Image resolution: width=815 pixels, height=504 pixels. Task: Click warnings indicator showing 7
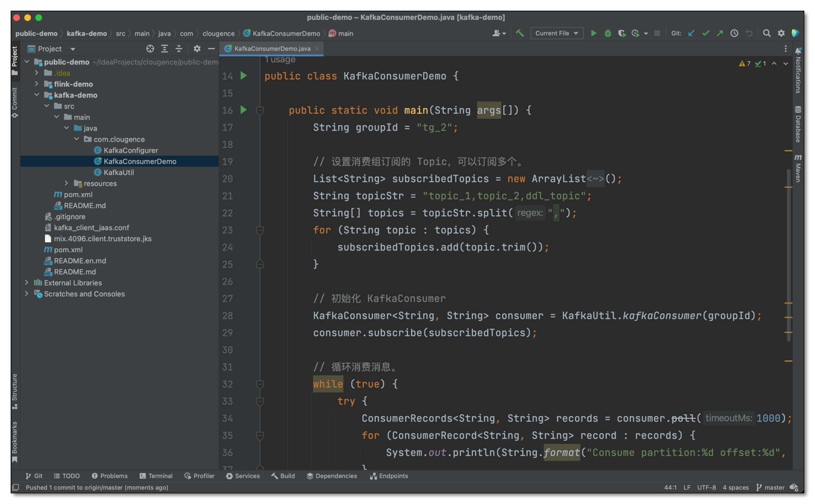[x=745, y=63]
